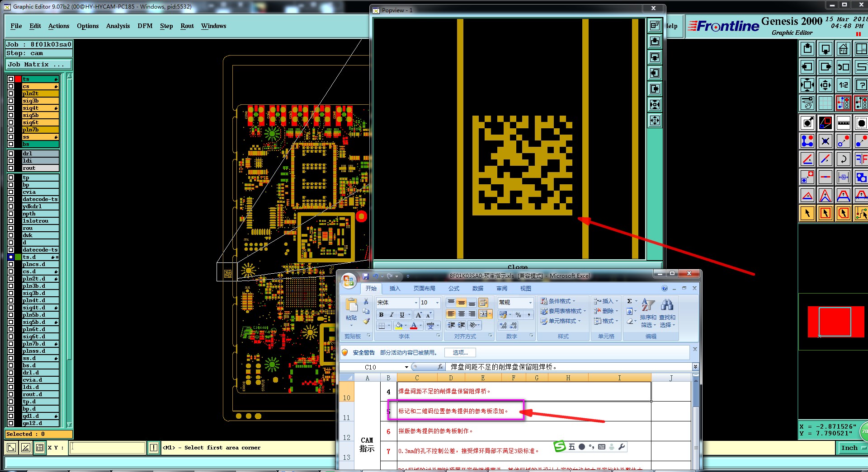This screenshot has height=472, width=868.
Task: Click the Excel Cut scissors icon
Action: (366, 301)
